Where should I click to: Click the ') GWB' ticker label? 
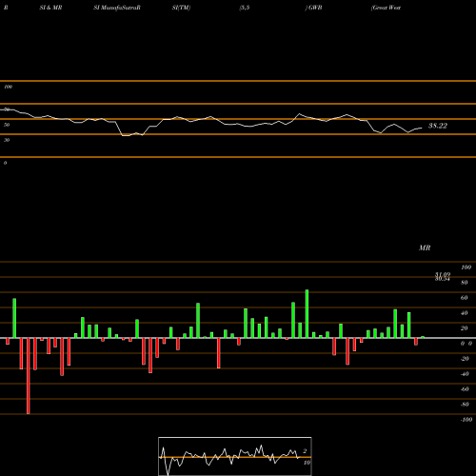(313, 8)
